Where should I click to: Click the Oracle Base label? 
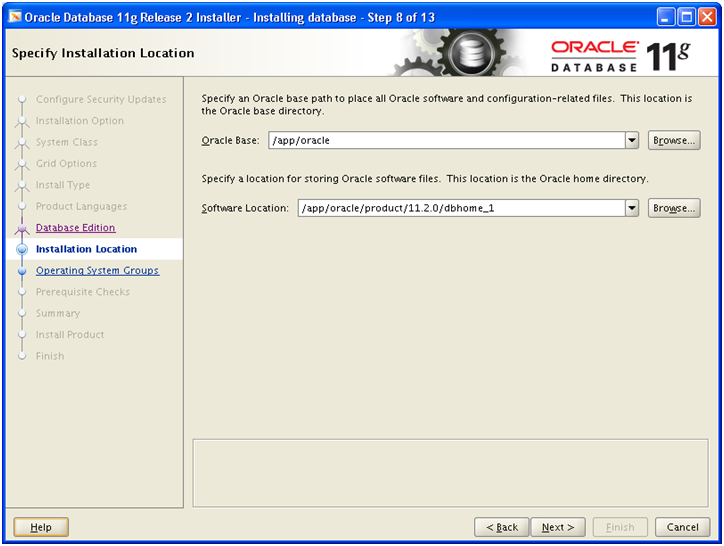click(230, 140)
